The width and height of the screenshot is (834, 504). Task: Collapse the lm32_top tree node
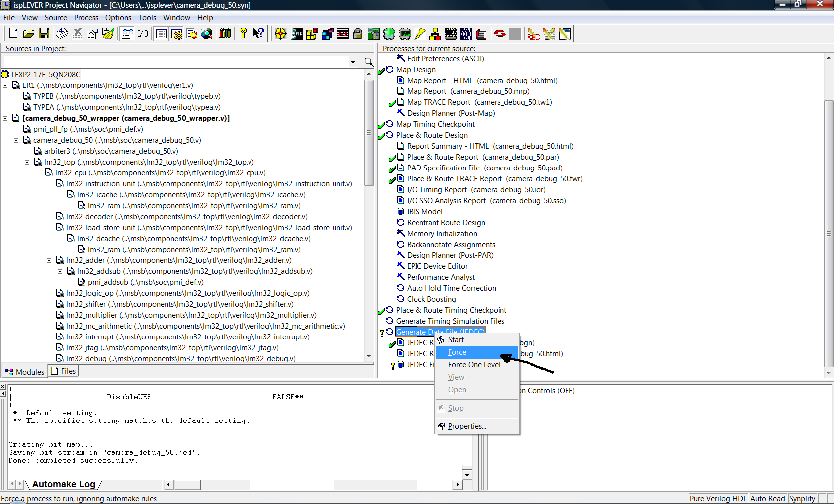27,162
